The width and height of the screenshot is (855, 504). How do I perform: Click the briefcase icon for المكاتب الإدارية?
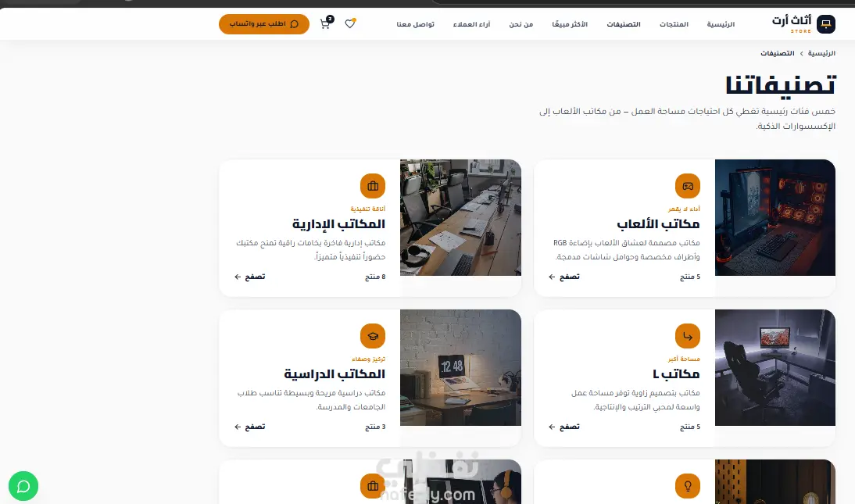tap(373, 186)
